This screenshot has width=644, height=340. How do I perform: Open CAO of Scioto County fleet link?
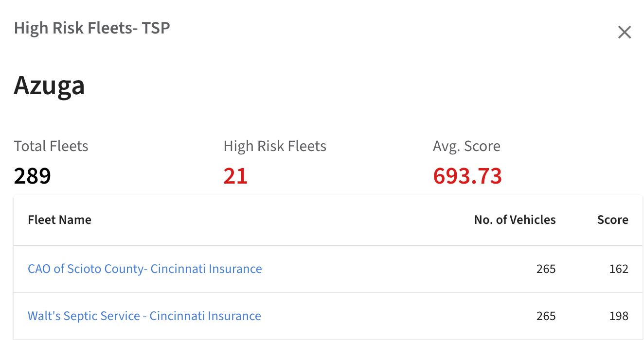tap(145, 269)
